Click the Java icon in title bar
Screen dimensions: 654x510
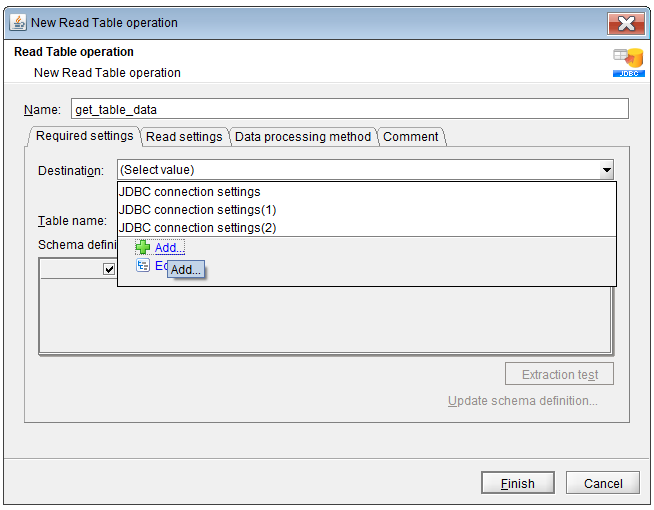click(x=18, y=23)
